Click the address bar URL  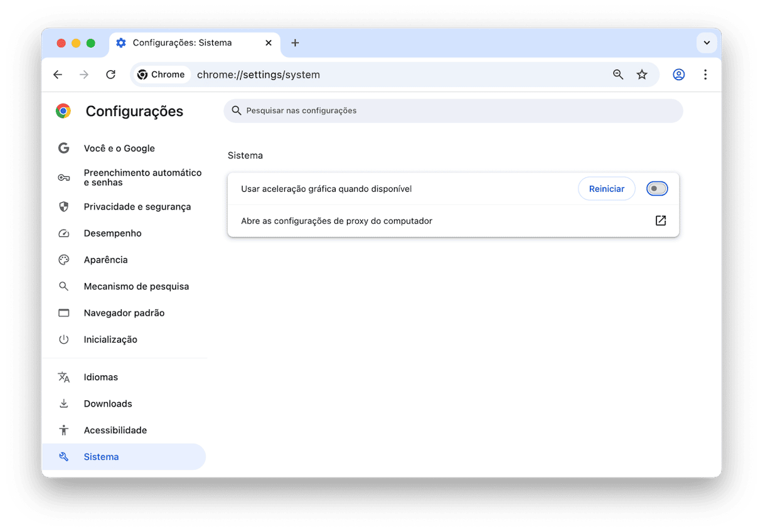259,75
